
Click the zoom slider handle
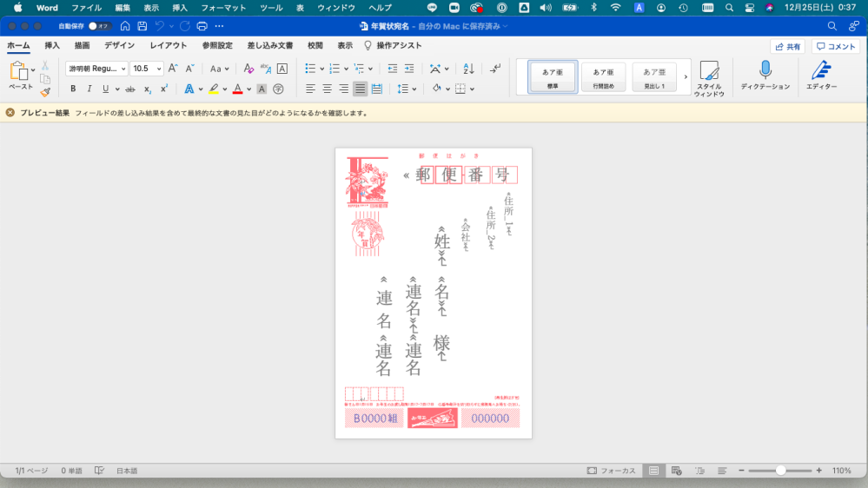pyautogui.click(x=780, y=471)
